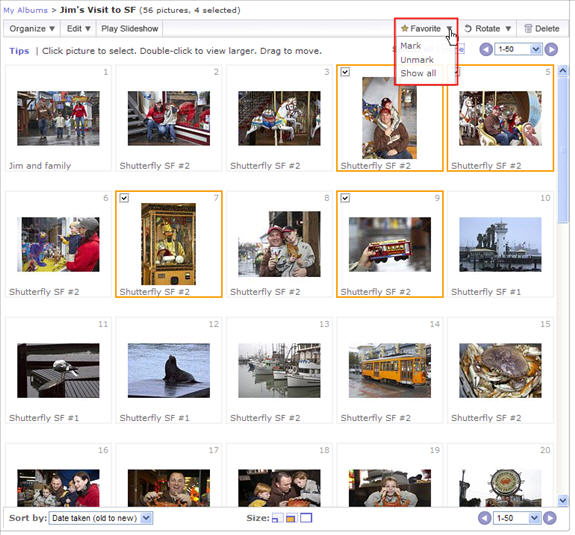
Task: Select picture 13 harbor boats photo
Action: click(x=279, y=370)
